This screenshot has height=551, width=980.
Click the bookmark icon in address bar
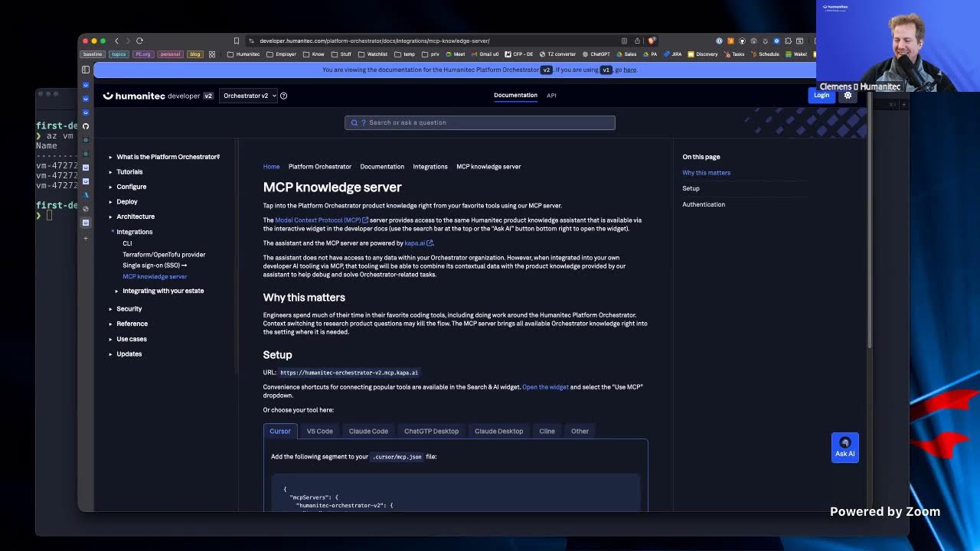tap(237, 41)
